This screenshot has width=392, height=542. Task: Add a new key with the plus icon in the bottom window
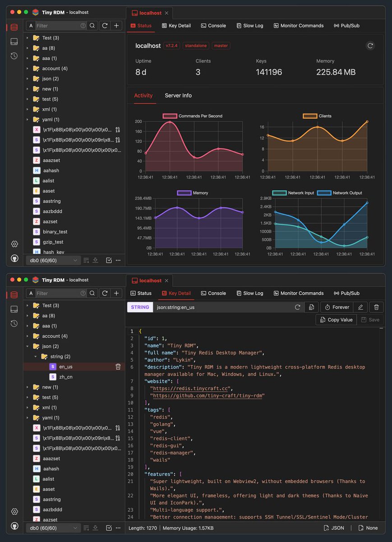pyautogui.click(x=117, y=293)
